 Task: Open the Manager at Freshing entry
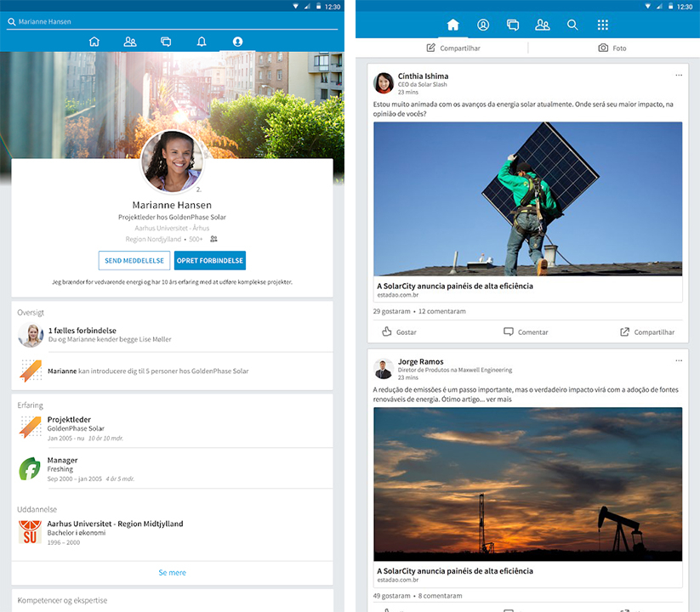[172, 469]
